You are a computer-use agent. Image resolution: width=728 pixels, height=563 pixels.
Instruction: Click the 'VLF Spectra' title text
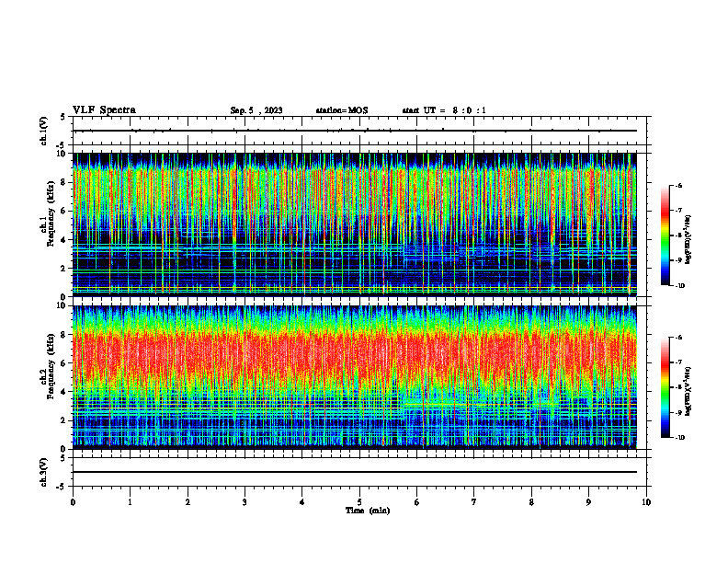pos(104,110)
